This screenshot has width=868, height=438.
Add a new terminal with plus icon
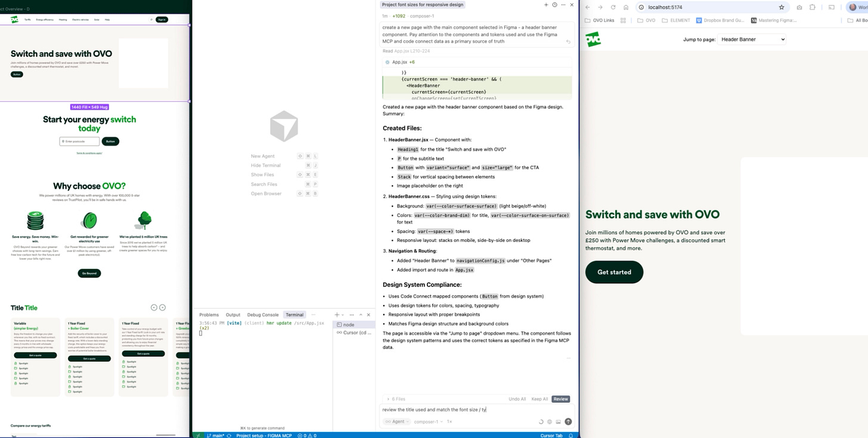[x=337, y=315]
